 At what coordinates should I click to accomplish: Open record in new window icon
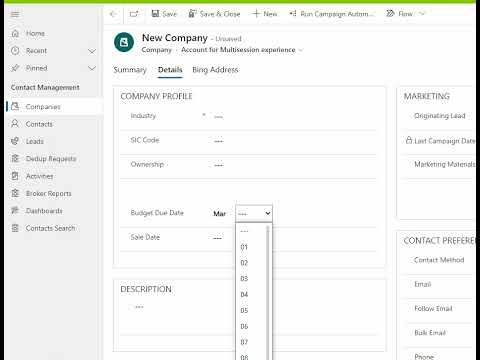(x=134, y=14)
